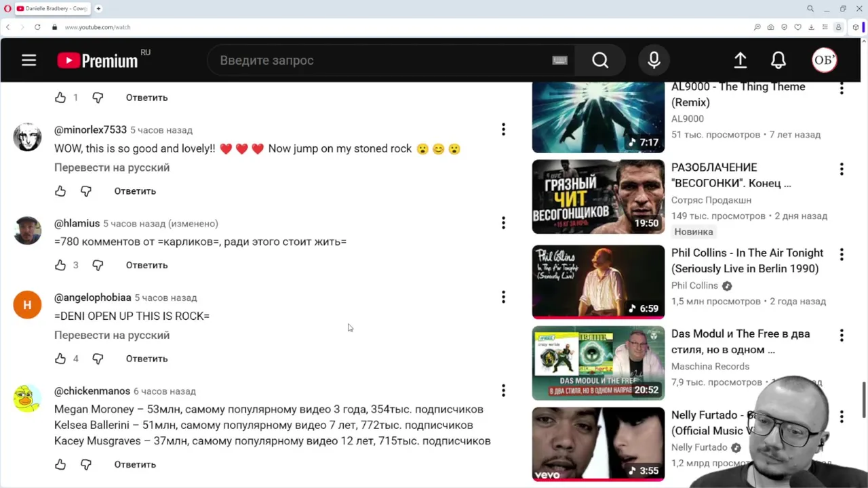Screen dimensions: 868x488
Task: Open options menu for @chickenmanos comment
Action: pyautogui.click(x=503, y=390)
